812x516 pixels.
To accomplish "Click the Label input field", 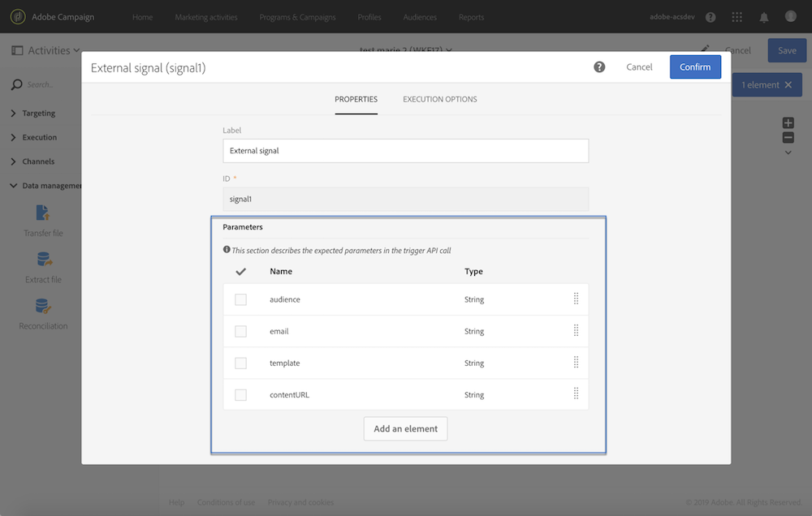I will pos(405,151).
